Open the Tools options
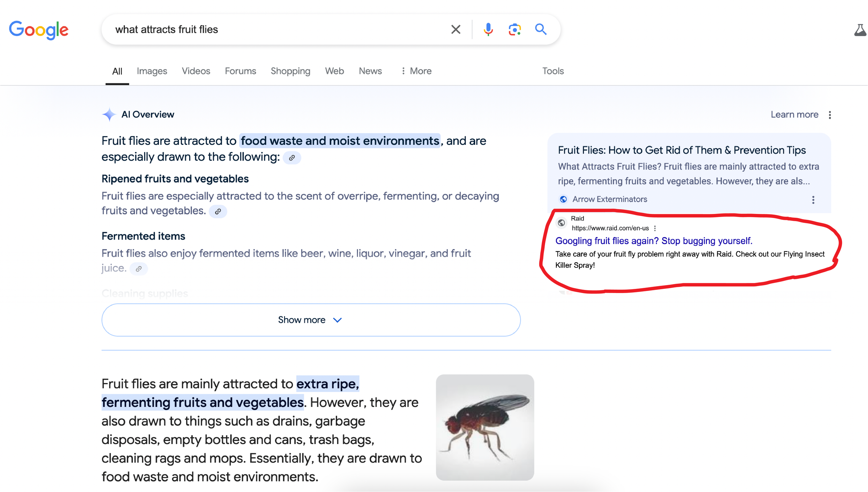 pos(553,71)
